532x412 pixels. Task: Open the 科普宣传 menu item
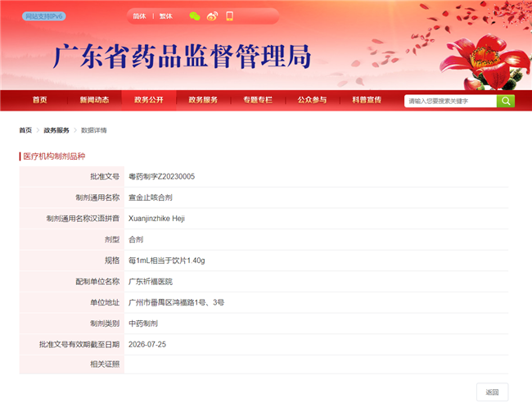(x=367, y=100)
